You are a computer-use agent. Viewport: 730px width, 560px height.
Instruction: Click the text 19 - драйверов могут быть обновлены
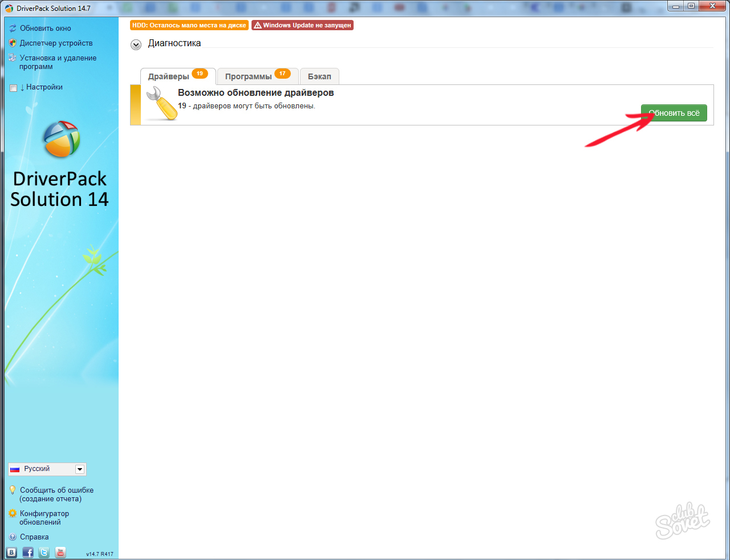246,106
